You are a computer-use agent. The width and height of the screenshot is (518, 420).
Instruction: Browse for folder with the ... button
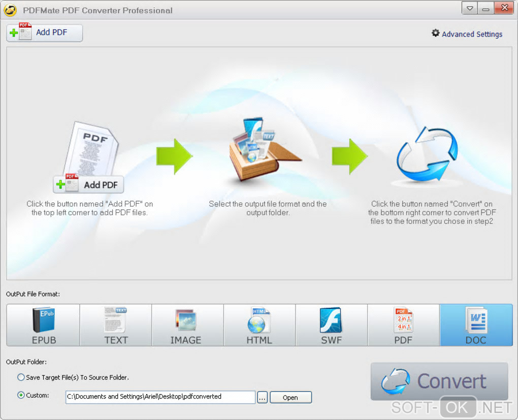tap(263, 398)
